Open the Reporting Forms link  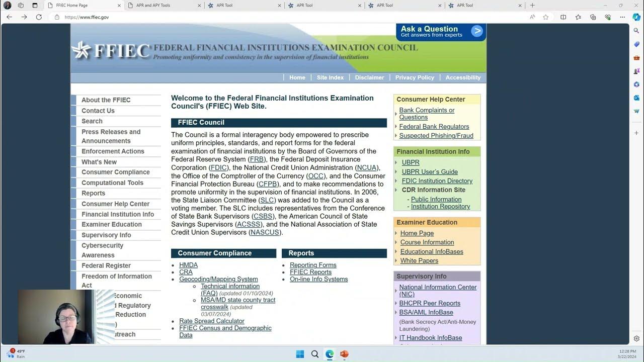(313, 265)
